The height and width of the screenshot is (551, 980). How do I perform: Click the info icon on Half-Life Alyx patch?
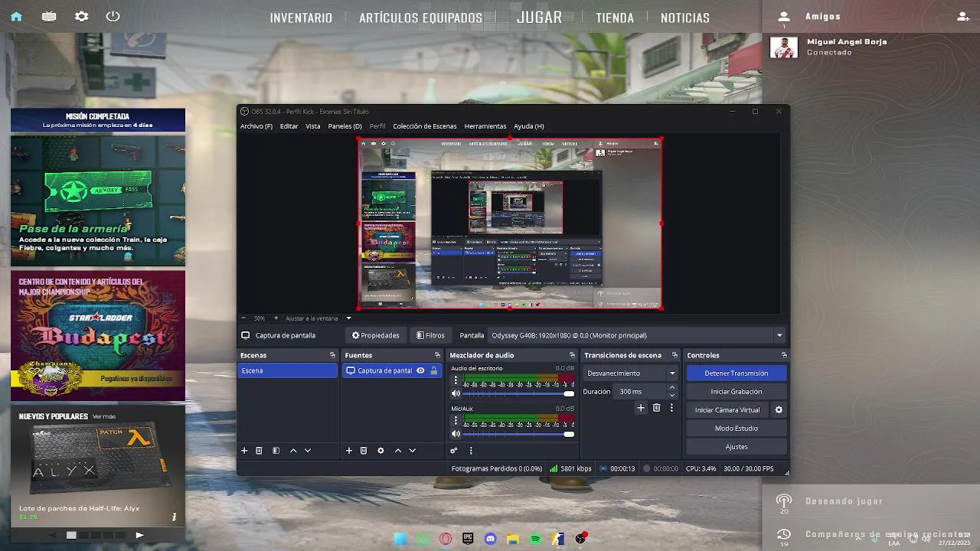click(174, 517)
